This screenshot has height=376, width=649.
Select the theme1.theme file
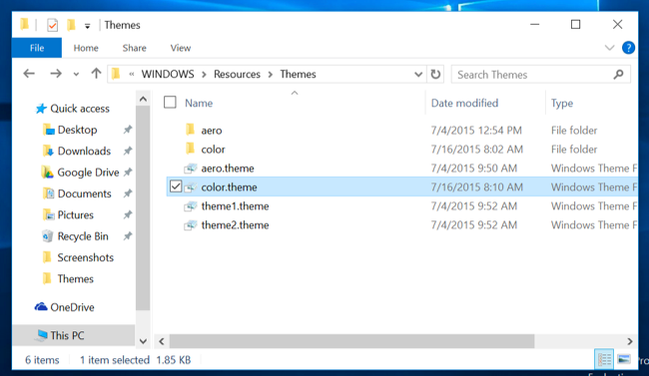(235, 206)
